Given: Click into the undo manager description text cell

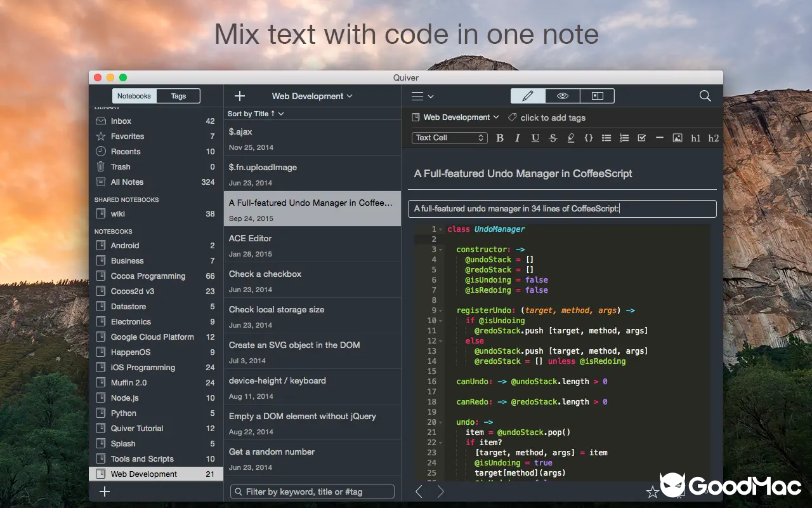Looking at the screenshot, I should (x=562, y=208).
